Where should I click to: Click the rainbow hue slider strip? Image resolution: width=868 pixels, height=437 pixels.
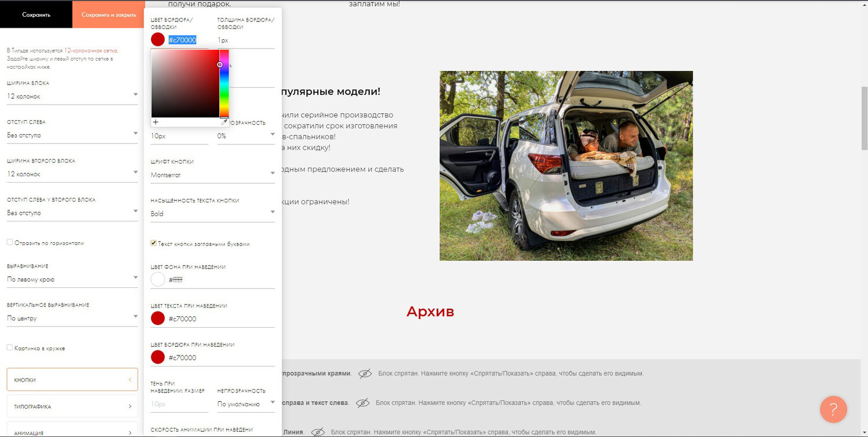point(224,84)
